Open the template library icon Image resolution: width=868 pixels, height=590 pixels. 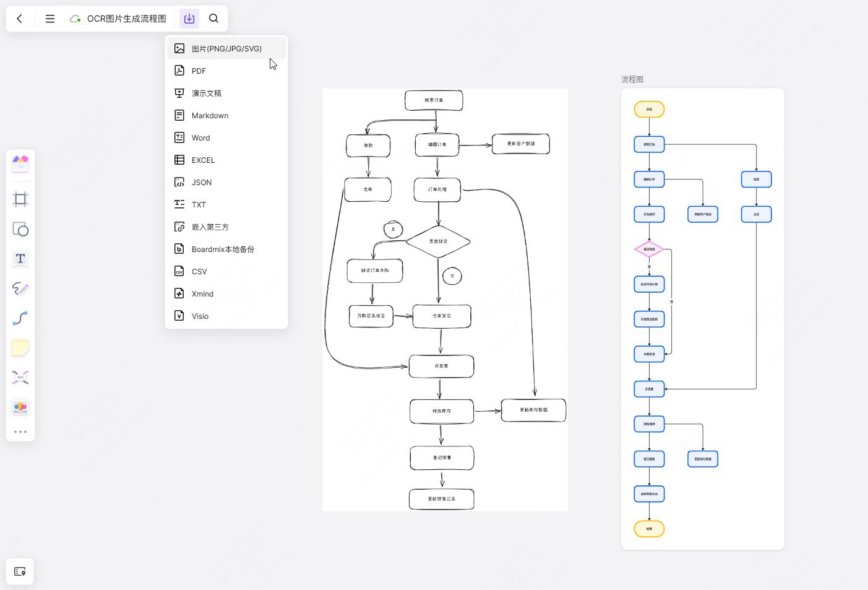coord(20,163)
